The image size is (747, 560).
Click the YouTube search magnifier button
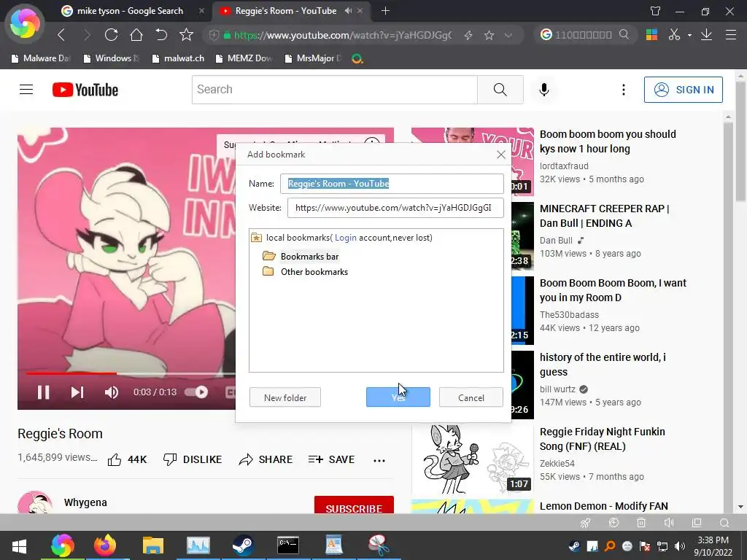click(500, 90)
